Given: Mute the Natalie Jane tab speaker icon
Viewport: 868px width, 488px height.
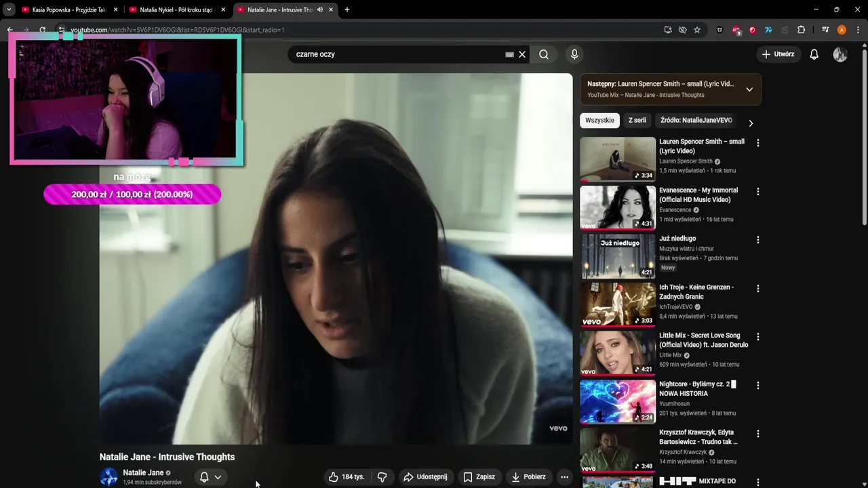Looking at the screenshot, I should (320, 9).
